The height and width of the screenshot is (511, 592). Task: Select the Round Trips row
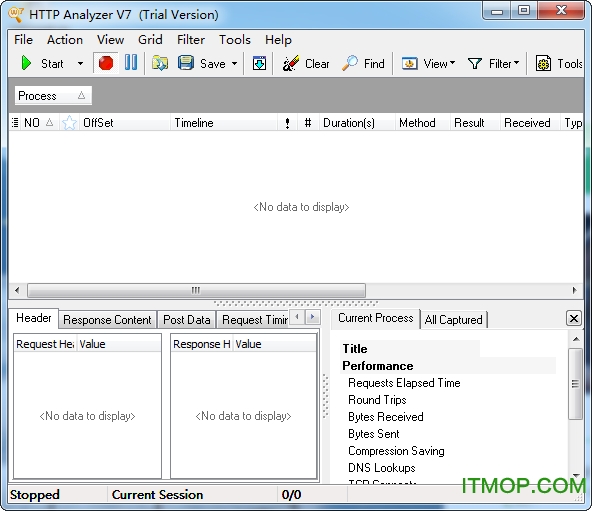[x=377, y=400]
